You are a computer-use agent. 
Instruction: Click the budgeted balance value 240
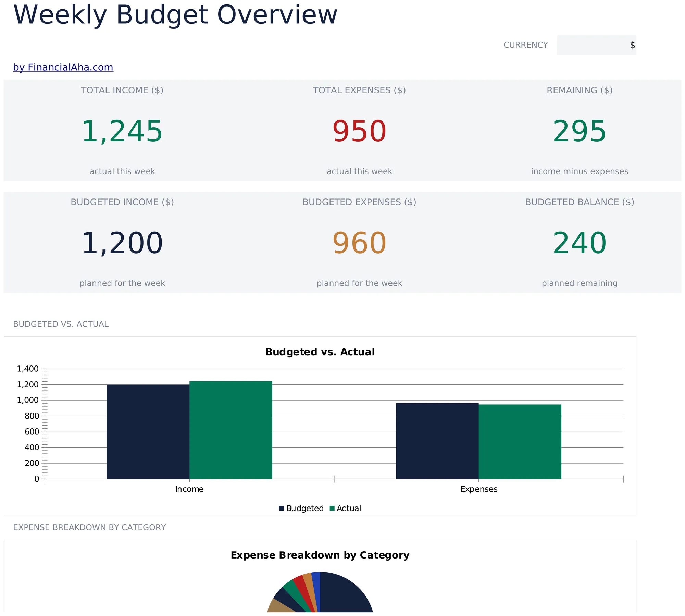(x=580, y=243)
